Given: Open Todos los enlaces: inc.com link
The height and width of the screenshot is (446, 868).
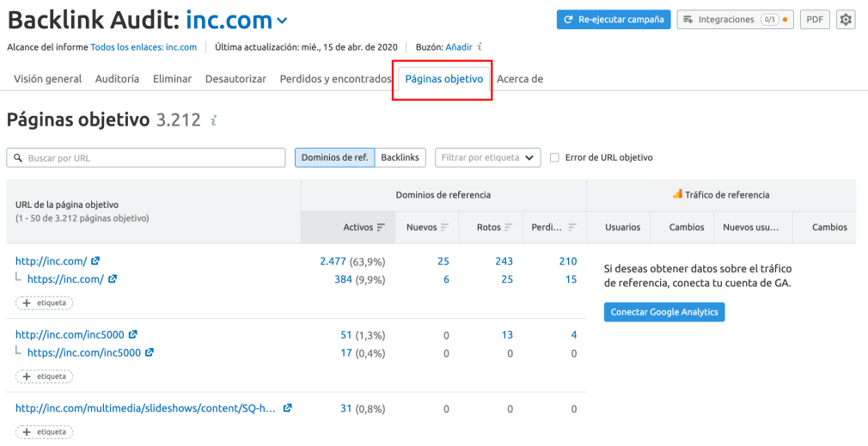Looking at the screenshot, I should [x=144, y=47].
